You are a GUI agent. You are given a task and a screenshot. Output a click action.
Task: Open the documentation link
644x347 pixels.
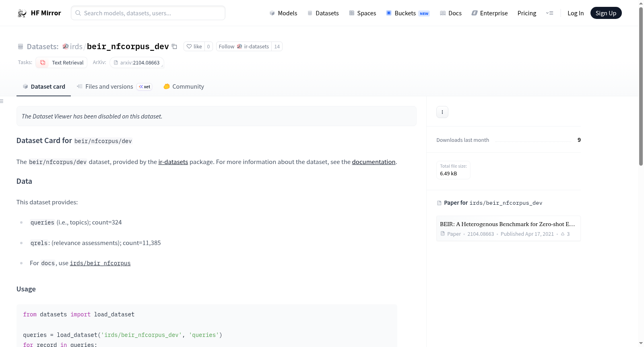pyautogui.click(x=374, y=162)
